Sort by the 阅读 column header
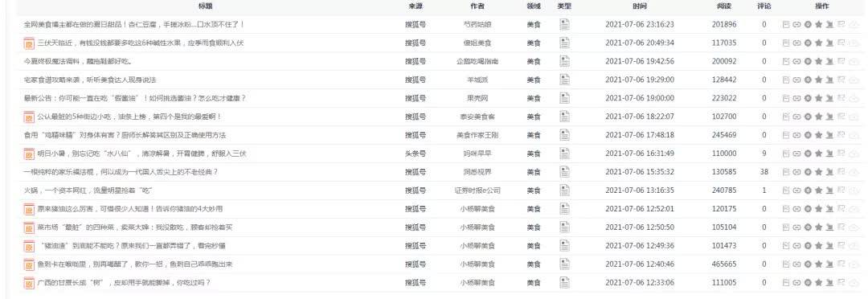This screenshot has width=868, height=299. (724, 6)
